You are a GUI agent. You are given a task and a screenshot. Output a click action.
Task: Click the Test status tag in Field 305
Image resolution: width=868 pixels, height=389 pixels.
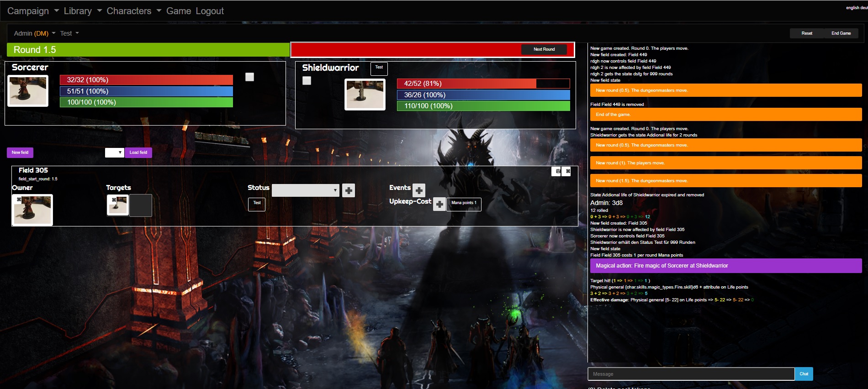coord(257,205)
